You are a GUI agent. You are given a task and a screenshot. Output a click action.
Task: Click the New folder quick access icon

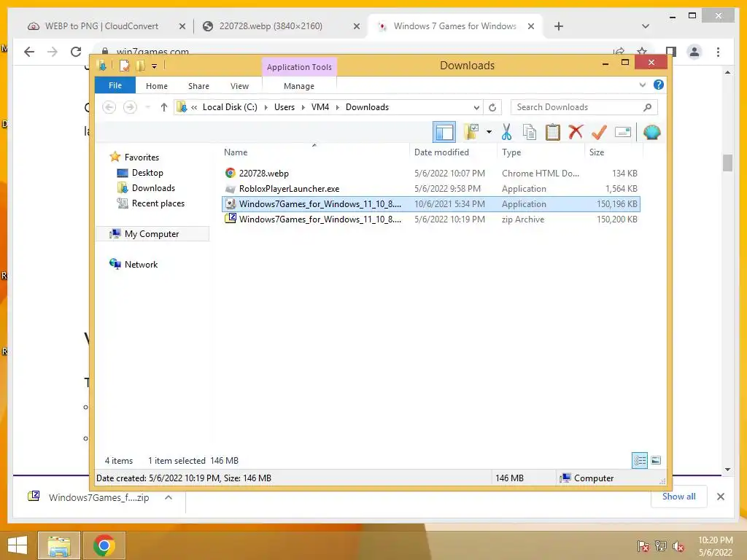pyautogui.click(x=140, y=66)
